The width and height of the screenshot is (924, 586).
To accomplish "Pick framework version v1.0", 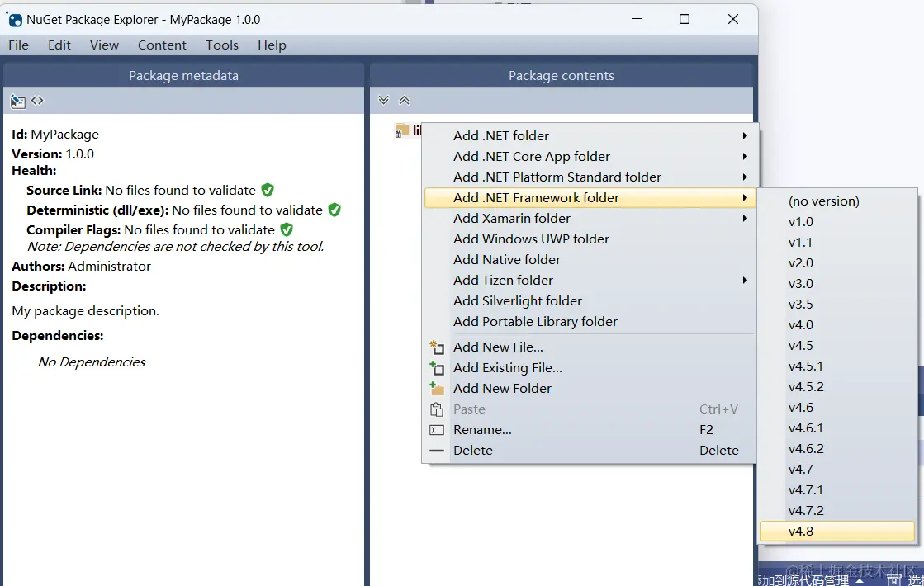I will pyautogui.click(x=837, y=222).
